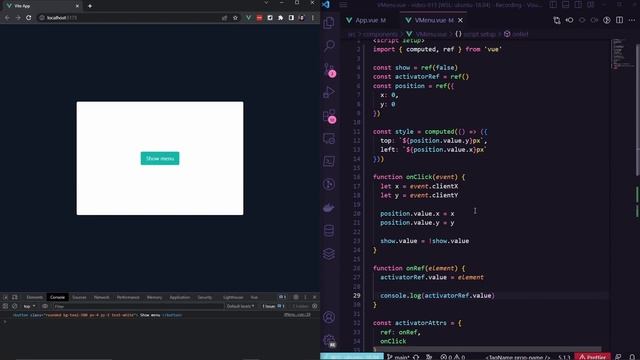
Task: Switch to the DevTools Network tab
Action: pos(101,297)
